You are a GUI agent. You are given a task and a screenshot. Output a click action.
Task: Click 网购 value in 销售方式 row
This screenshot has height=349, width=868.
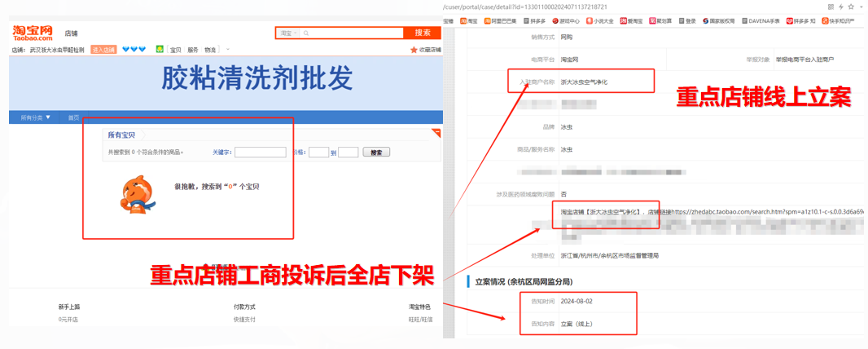coord(566,37)
